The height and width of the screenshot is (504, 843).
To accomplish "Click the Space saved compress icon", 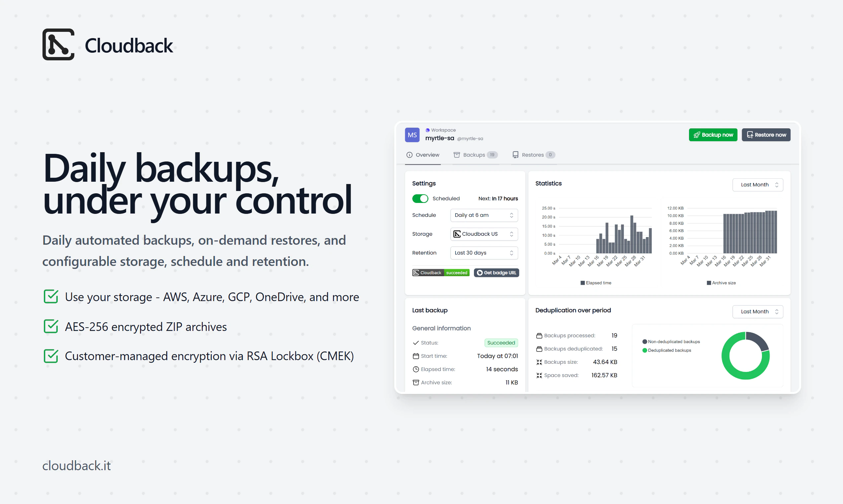I will point(539,375).
